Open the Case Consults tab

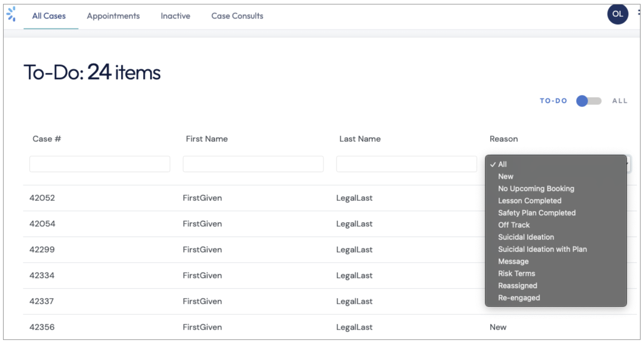(237, 16)
